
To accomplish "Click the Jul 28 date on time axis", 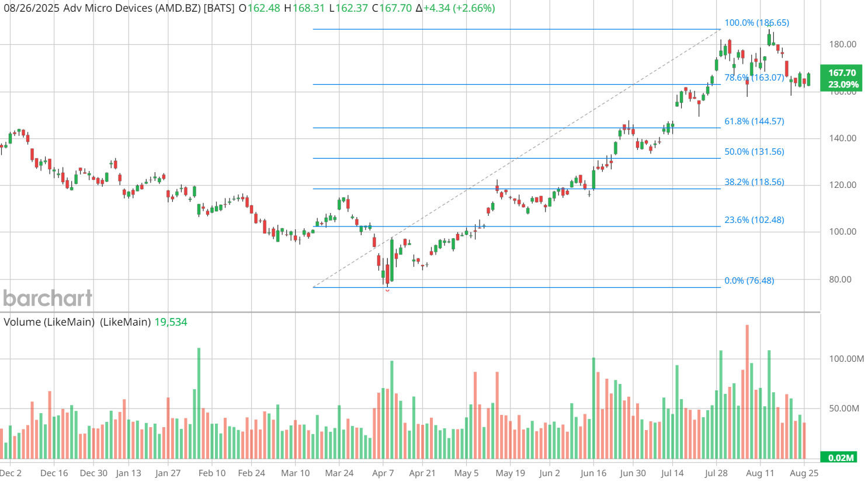I will [716, 473].
